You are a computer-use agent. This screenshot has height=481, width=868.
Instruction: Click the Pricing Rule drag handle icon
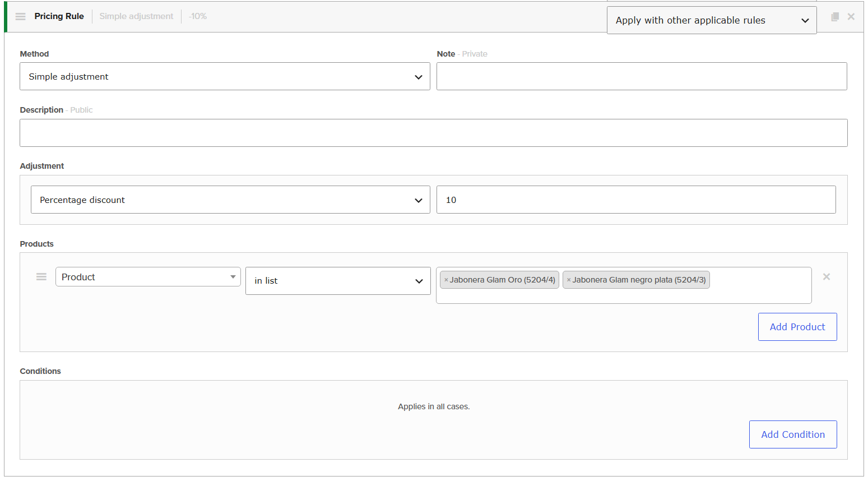click(x=21, y=16)
